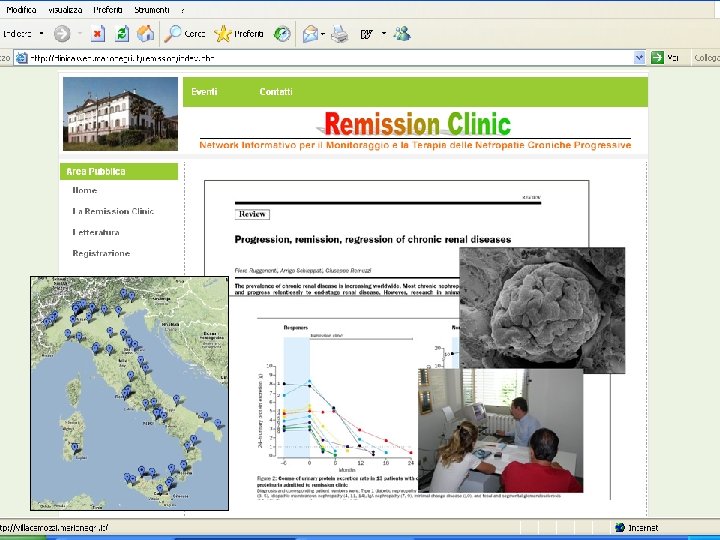This screenshot has width=720, height=540.
Task: Open the address bar URL dropdown
Action: coord(639,58)
